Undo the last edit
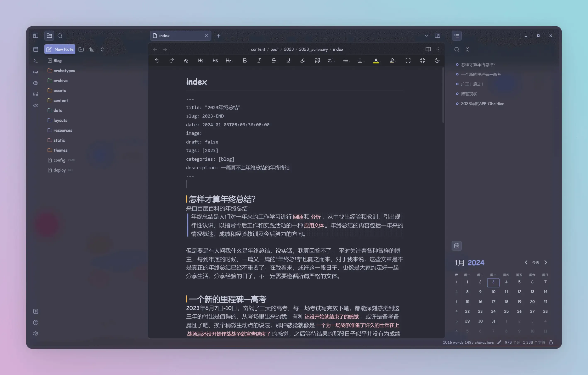The width and height of the screenshot is (588, 375). [x=157, y=61]
